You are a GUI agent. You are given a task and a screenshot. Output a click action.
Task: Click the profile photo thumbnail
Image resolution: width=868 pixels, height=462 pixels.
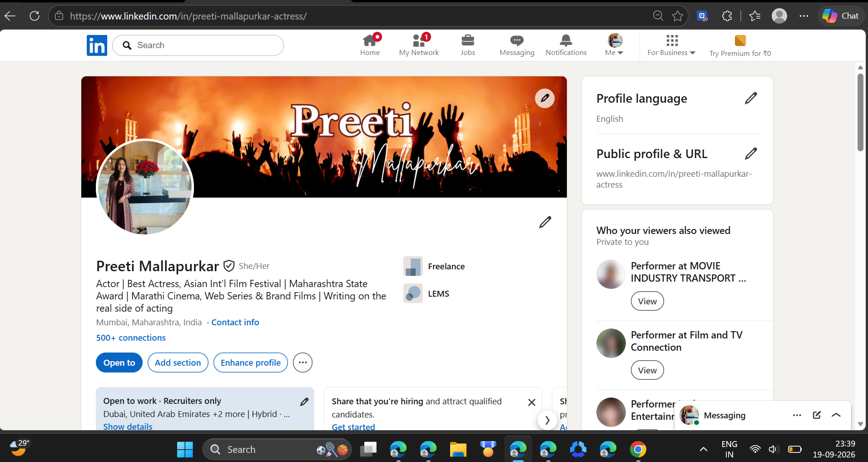pyautogui.click(x=145, y=187)
